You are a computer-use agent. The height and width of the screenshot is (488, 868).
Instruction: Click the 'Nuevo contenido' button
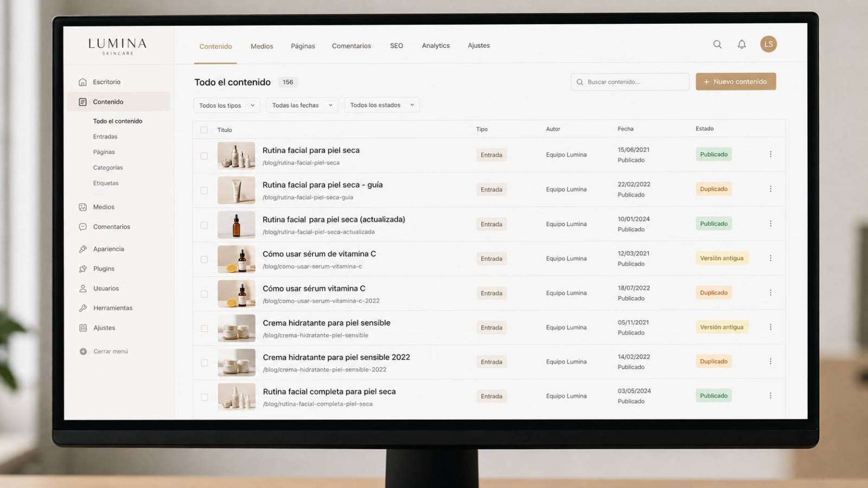736,81
